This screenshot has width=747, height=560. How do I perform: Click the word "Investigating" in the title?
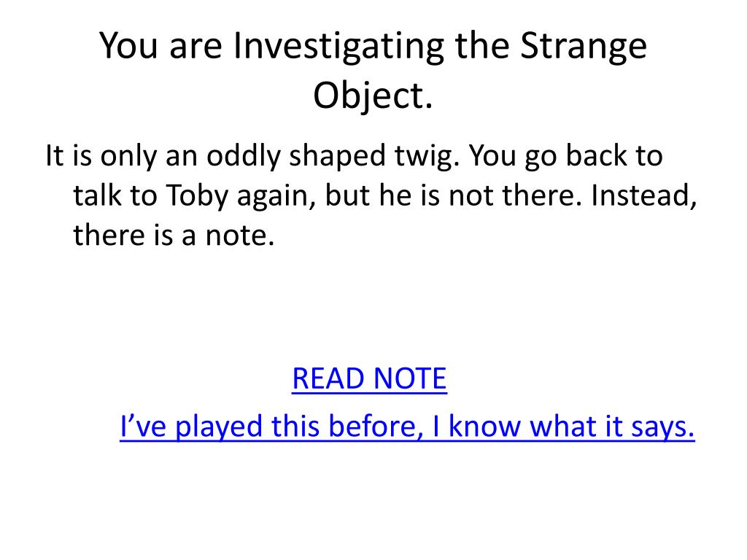click(x=338, y=47)
